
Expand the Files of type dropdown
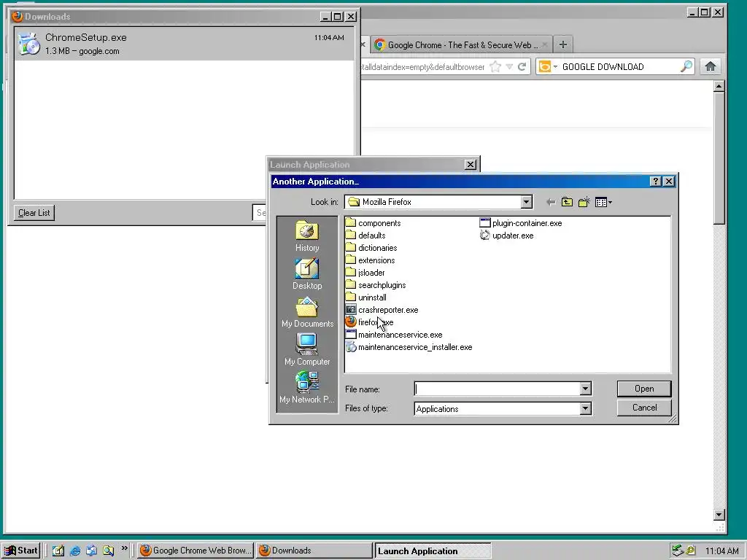point(586,408)
